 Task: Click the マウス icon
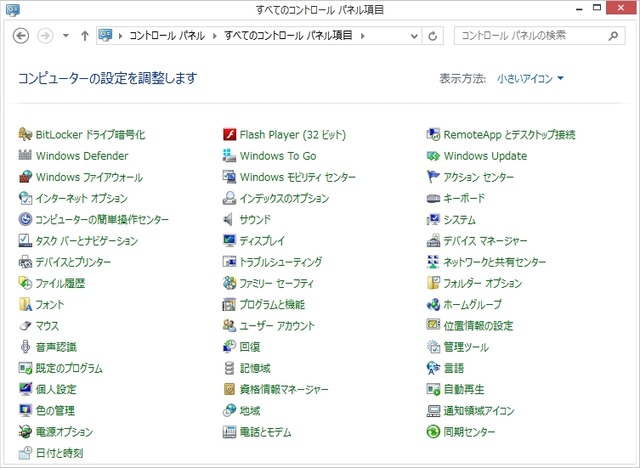coord(25,325)
